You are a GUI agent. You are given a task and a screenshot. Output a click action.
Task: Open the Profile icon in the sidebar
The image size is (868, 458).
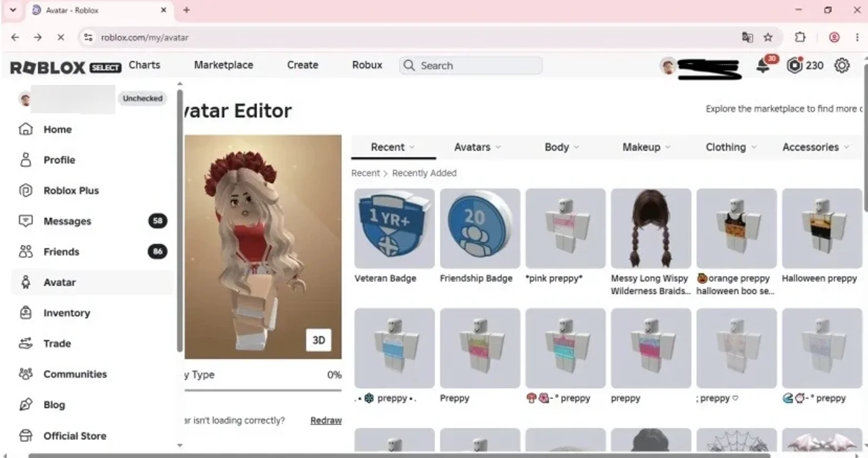click(26, 160)
